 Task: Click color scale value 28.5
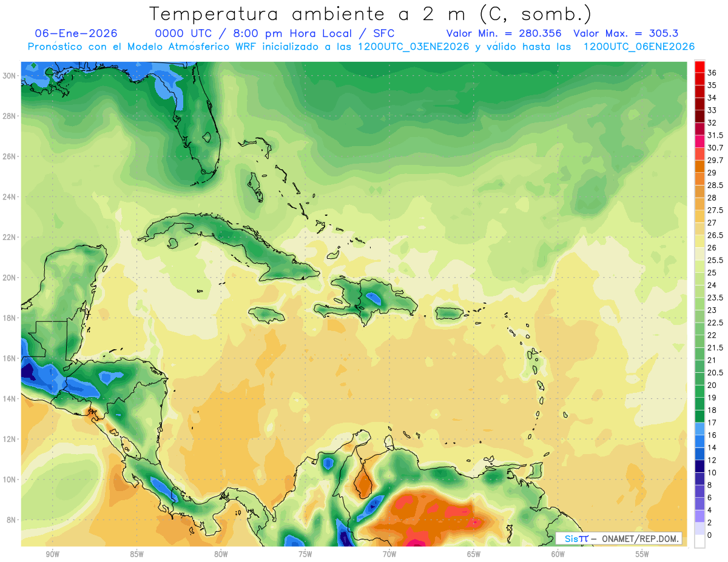(715, 185)
